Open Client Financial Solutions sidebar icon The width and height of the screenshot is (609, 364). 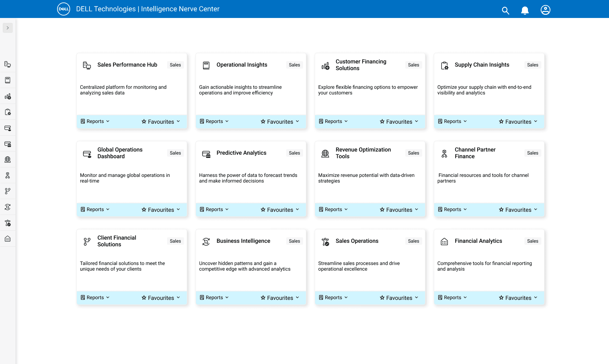click(x=8, y=191)
